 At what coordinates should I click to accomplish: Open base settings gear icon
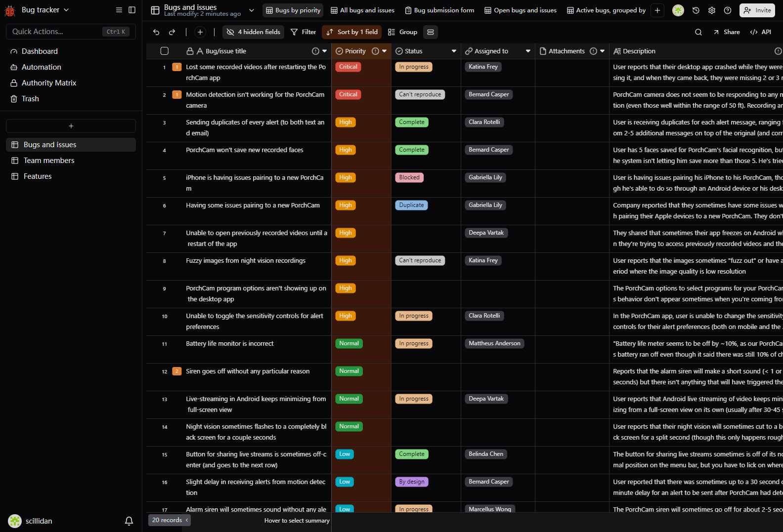pyautogui.click(x=712, y=10)
